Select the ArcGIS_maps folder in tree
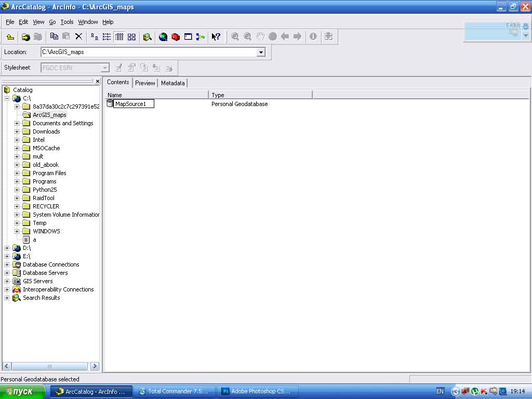This screenshot has height=399, width=532. pos(49,115)
